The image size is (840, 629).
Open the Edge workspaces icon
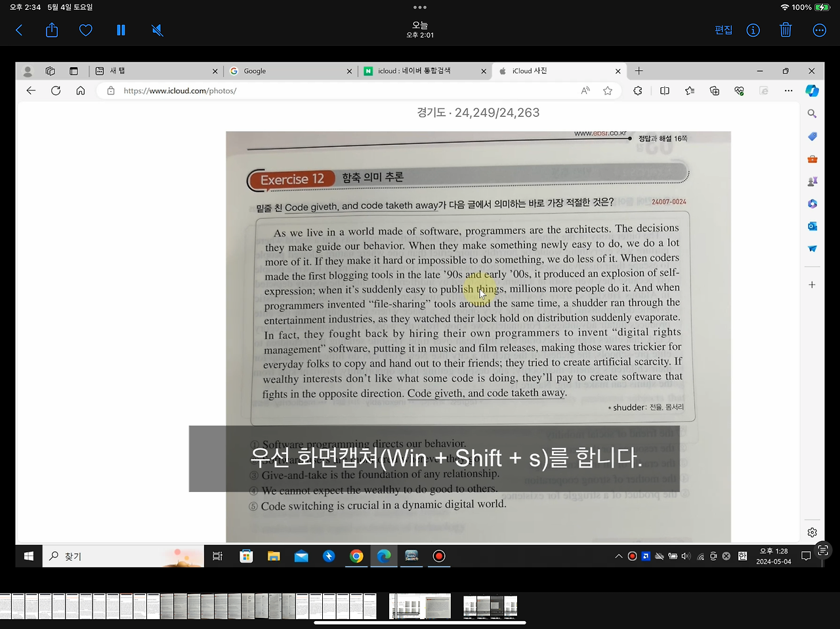pyautogui.click(x=51, y=71)
